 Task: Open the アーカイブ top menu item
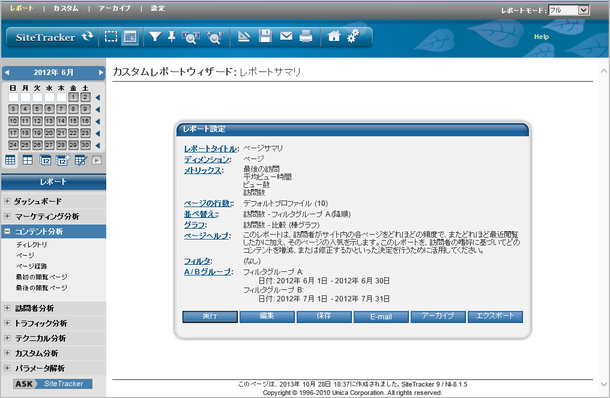[114, 8]
